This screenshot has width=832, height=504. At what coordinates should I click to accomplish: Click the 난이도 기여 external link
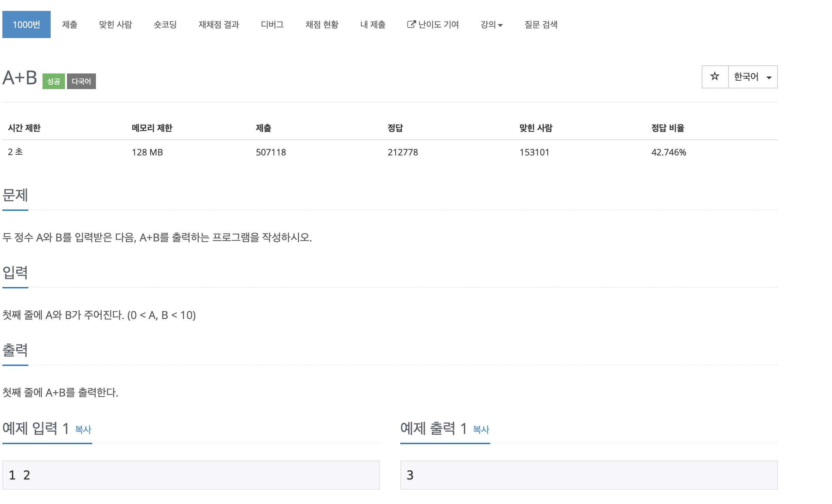coord(433,24)
